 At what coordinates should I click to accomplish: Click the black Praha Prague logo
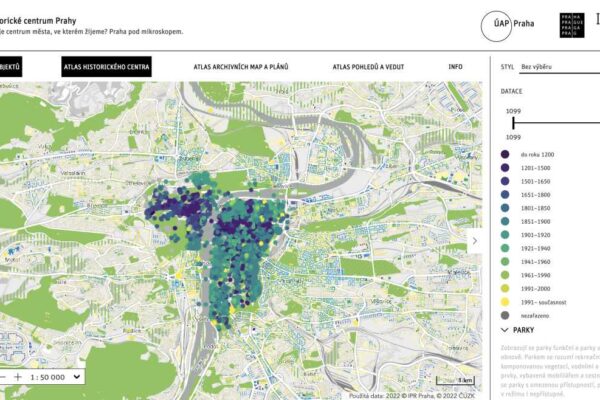tap(570, 25)
